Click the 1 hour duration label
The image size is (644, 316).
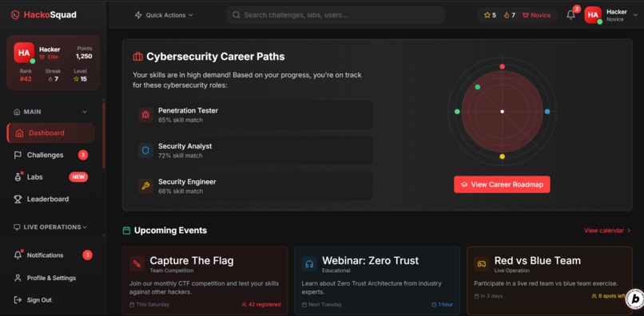coord(442,305)
